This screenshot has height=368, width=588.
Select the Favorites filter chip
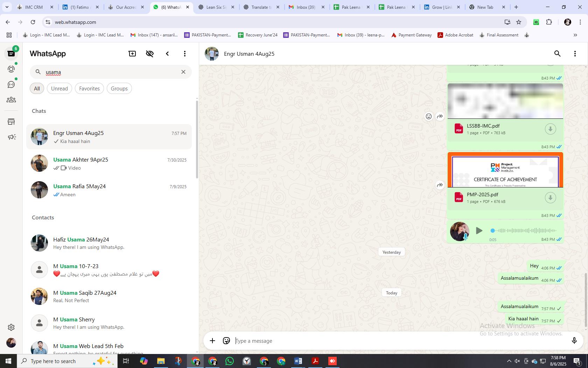[x=89, y=88]
